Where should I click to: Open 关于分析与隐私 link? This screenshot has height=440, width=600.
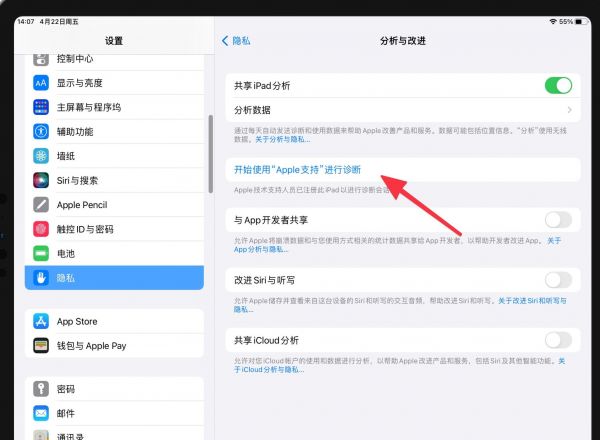pos(282,140)
